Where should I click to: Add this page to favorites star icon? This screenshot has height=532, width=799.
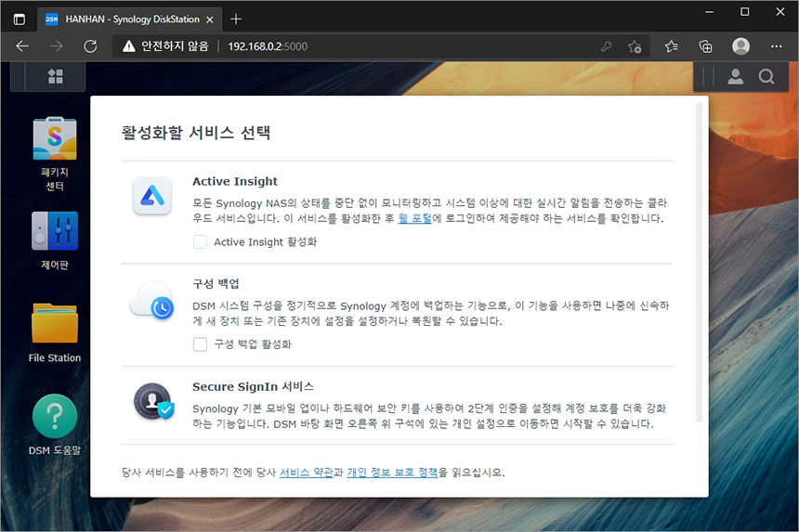[635, 46]
